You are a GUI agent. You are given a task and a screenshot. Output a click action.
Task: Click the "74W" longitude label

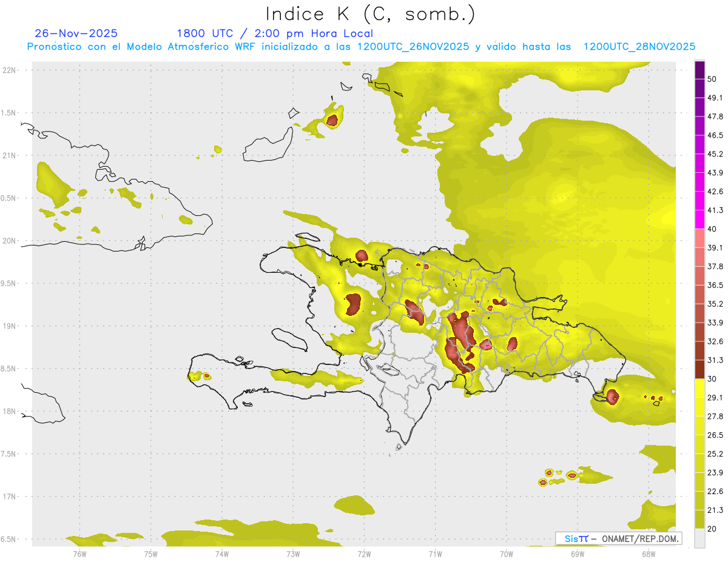coord(222,554)
